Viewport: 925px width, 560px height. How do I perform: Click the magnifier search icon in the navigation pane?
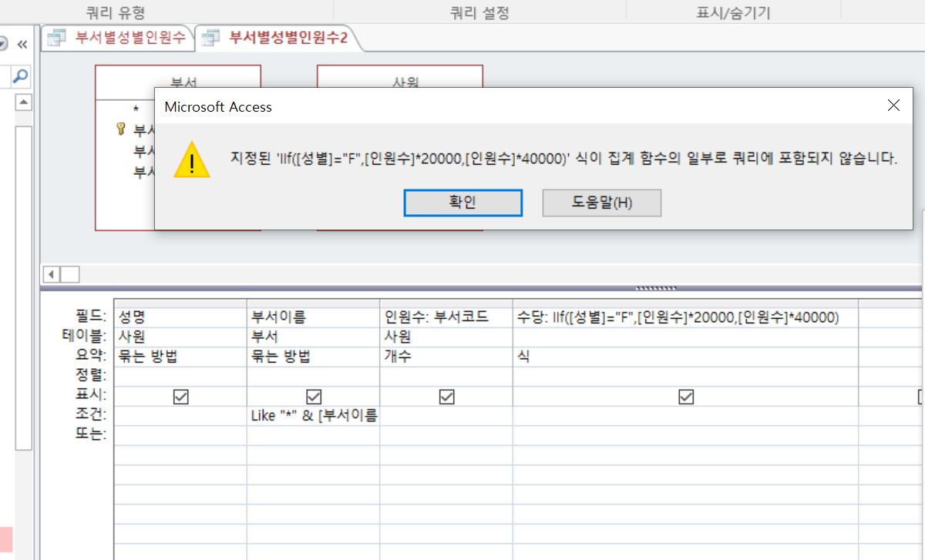pyautogui.click(x=20, y=75)
